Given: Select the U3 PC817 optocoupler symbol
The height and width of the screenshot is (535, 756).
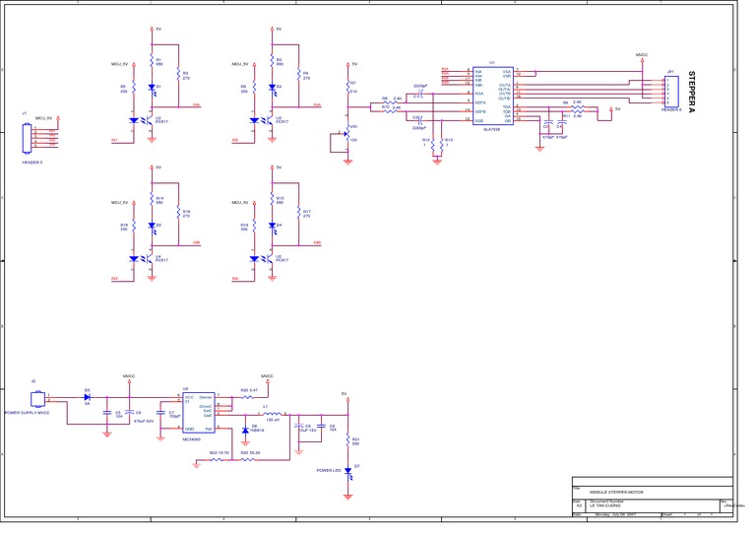Looking at the screenshot, I should click(x=263, y=121).
